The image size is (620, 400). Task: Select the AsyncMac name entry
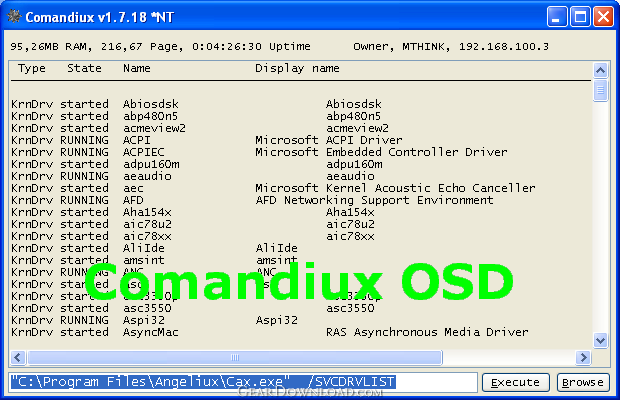(151, 332)
